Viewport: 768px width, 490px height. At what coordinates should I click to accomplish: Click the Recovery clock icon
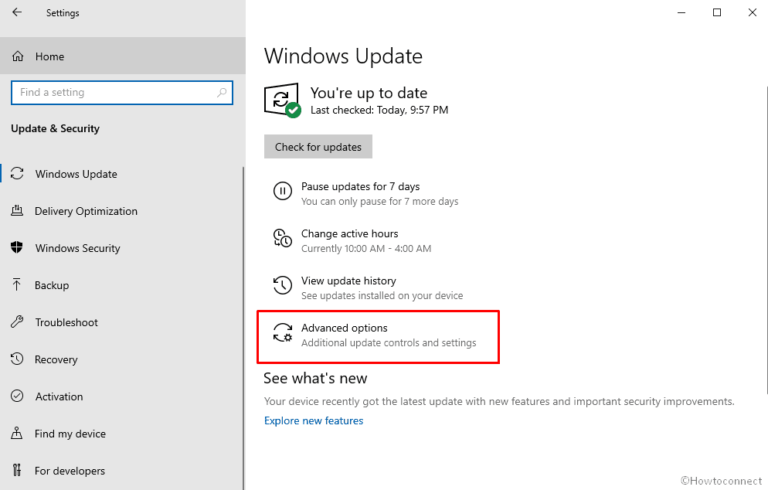click(17, 359)
